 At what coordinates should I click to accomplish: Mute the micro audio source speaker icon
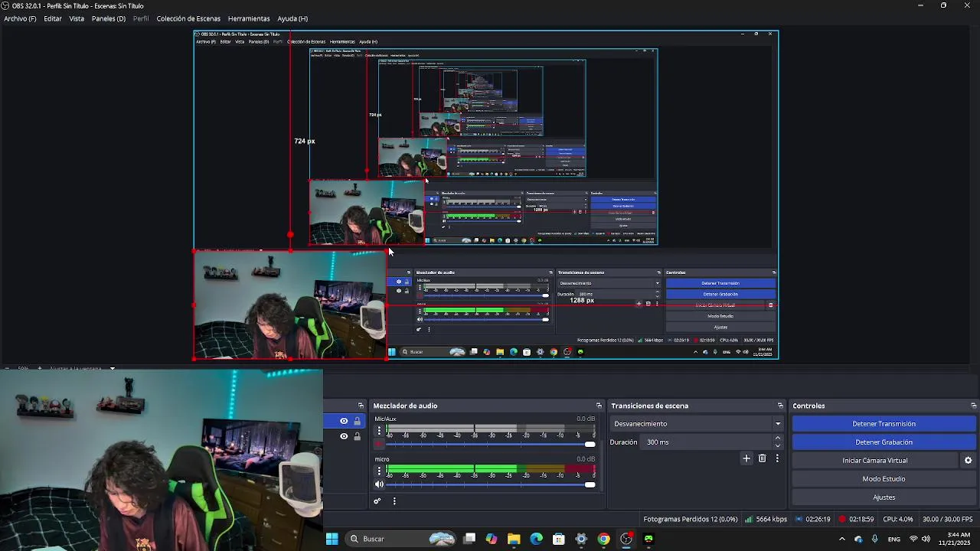[379, 484]
